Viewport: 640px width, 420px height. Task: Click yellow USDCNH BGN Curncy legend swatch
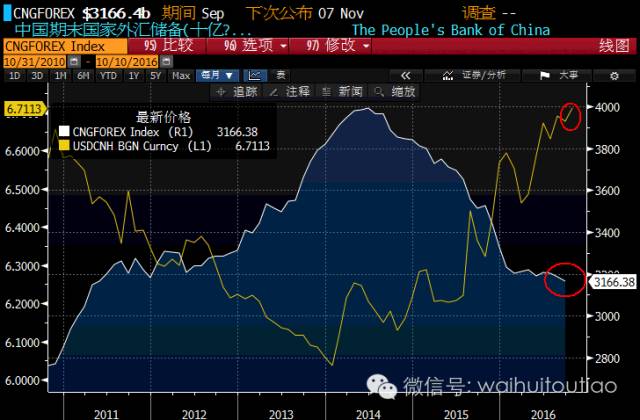[64, 145]
